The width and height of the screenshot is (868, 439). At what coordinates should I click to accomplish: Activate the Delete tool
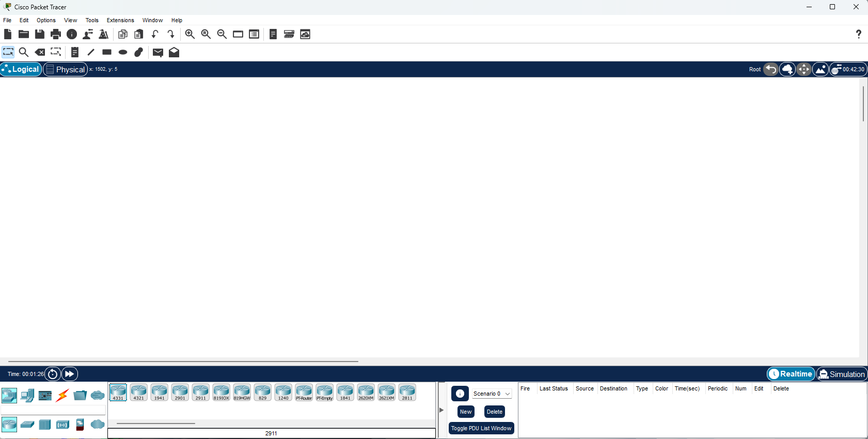point(40,52)
